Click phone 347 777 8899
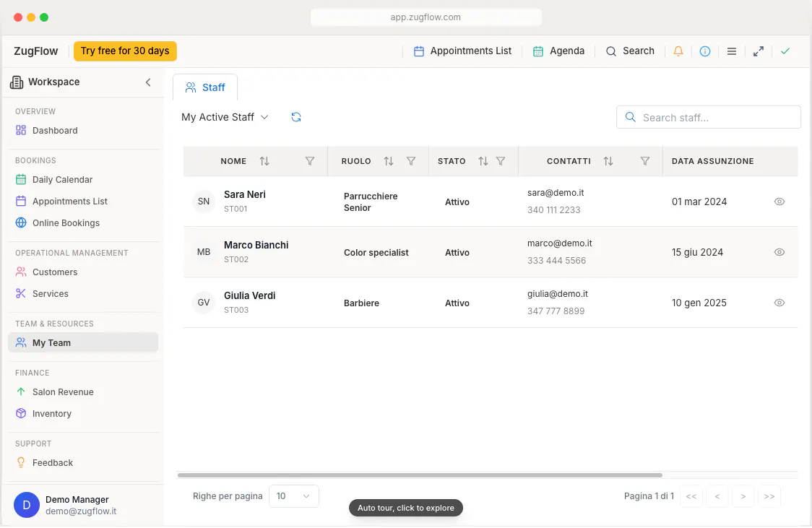This screenshot has width=812, height=528. (556, 311)
